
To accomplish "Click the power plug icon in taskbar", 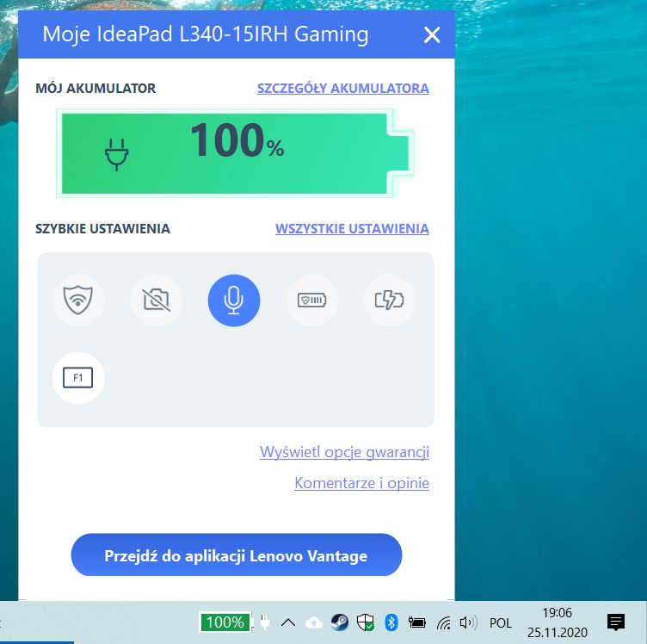I will pos(265,622).
